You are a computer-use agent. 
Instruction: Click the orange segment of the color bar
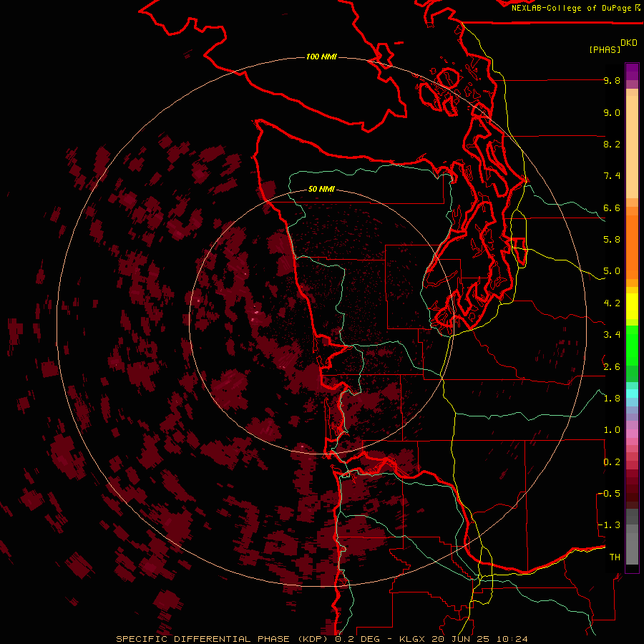[x=632, y=246]
